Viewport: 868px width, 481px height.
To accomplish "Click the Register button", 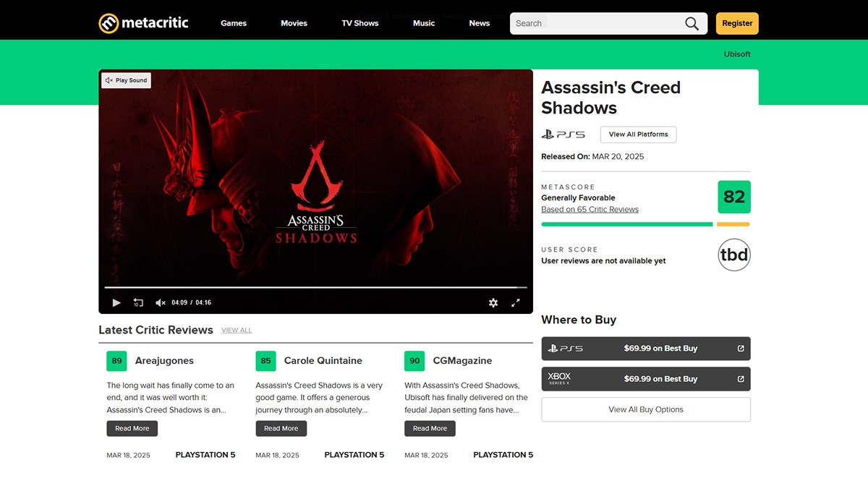I will (x=737, y=23).
